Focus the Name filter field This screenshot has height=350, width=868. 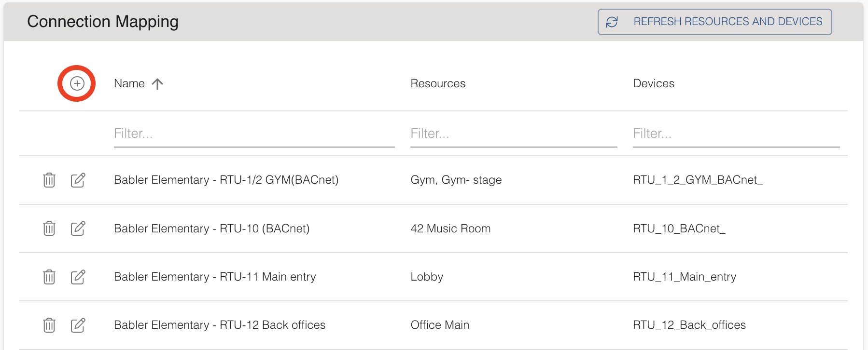[254, 134]
